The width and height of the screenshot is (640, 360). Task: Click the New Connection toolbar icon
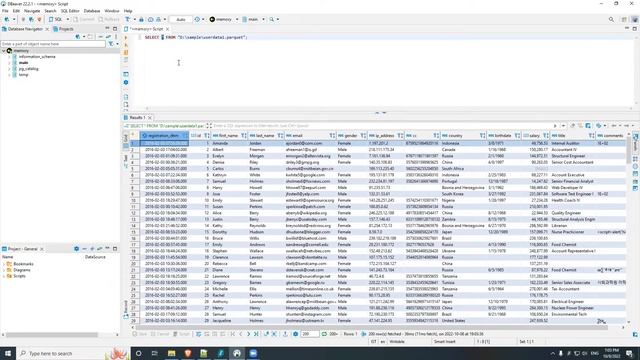(x=7, y=19)
